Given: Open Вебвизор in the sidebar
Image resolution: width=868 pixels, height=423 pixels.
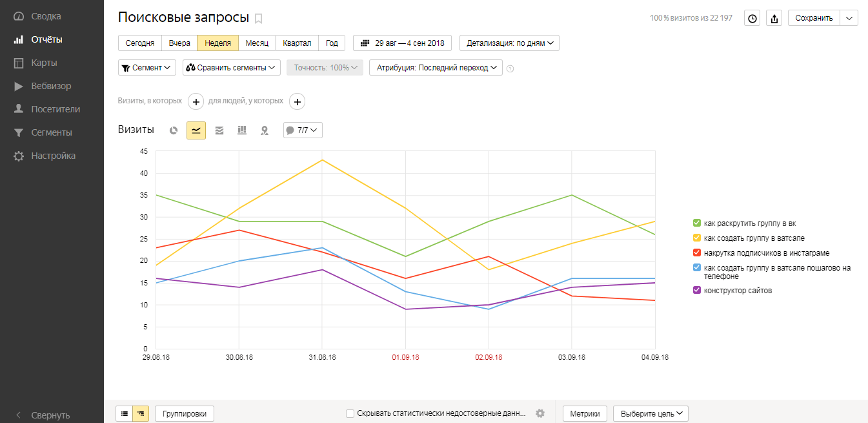Looking at the screenshot, I should click(51, 86).
